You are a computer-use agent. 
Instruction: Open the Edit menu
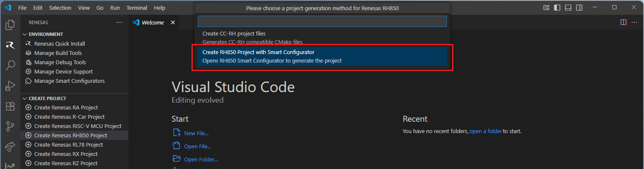coord(38,8)
